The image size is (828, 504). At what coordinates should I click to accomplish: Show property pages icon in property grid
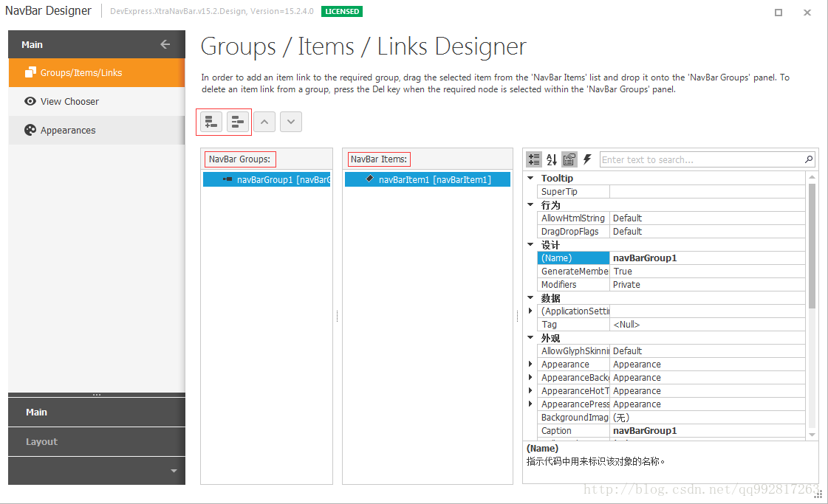click(569, 159)
